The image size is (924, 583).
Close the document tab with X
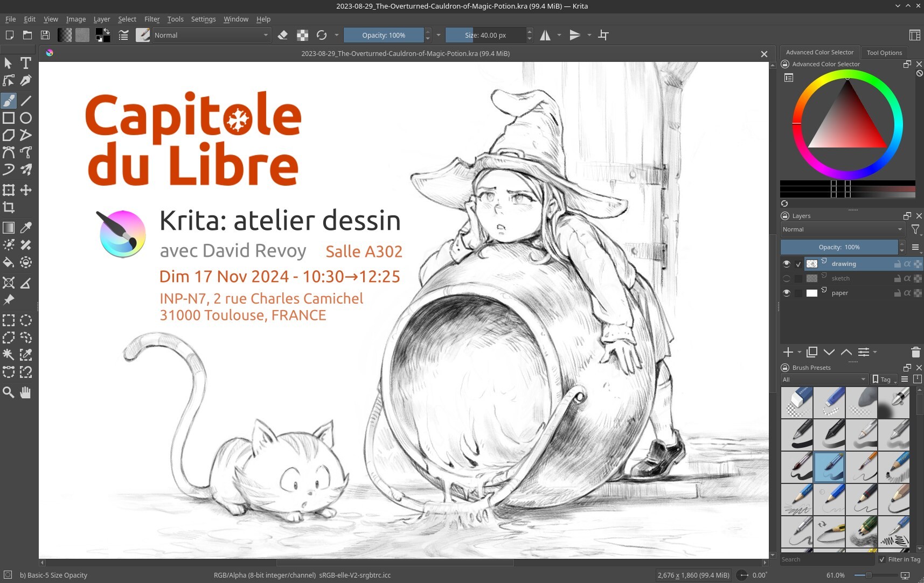764,54
